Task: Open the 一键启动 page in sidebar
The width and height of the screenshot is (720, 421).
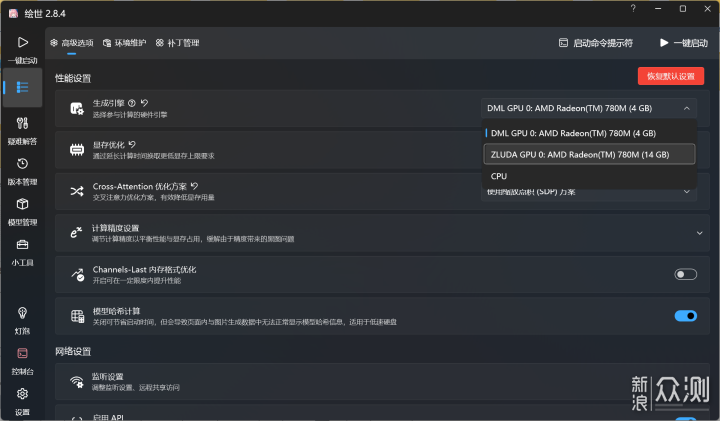Action: pyautogui.click(x=22, y=50)
